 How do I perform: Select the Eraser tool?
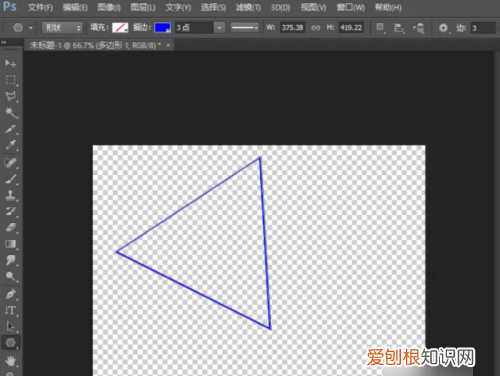(10, 228)
